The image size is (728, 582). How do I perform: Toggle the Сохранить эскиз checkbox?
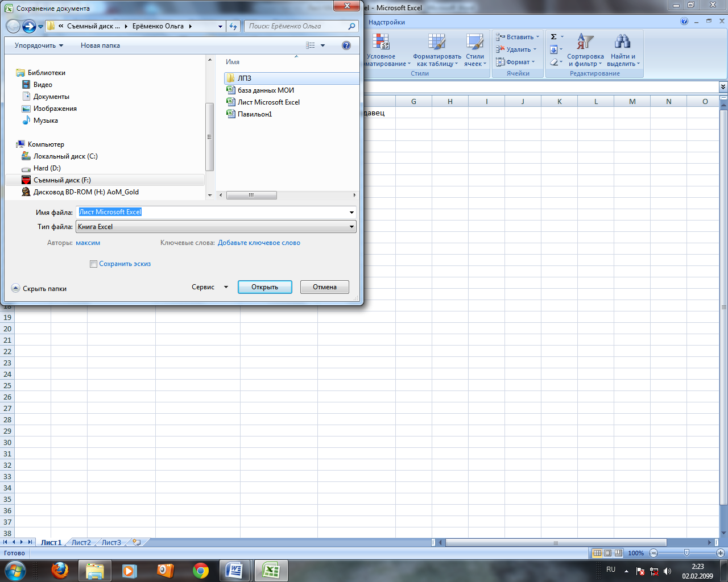tap(93, 264)
